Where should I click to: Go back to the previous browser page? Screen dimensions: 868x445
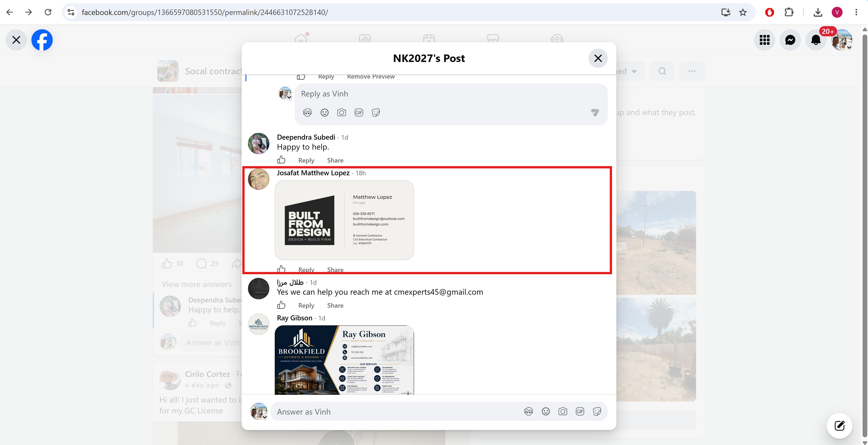click(x=10, y=12)
